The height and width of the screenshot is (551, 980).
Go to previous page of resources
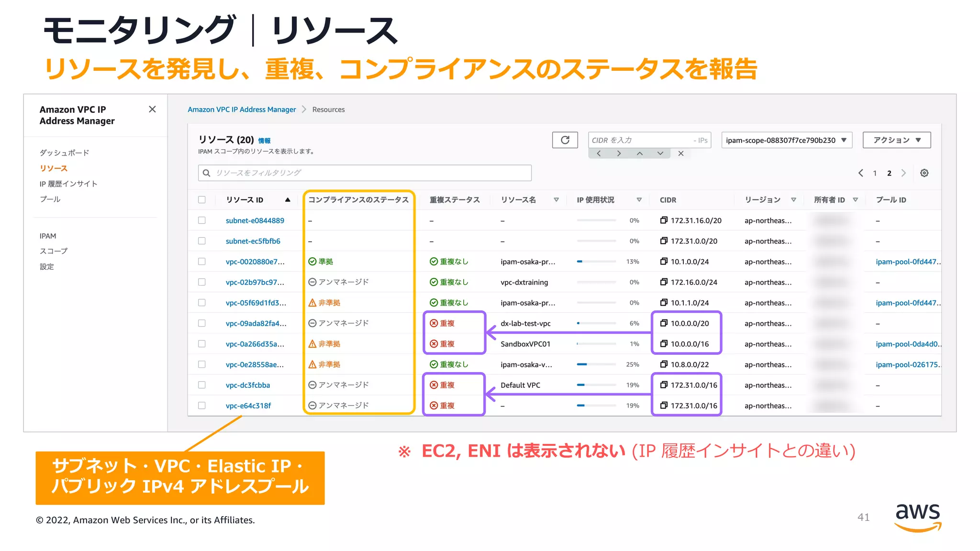pyautogui.click(x=860, y=173)
